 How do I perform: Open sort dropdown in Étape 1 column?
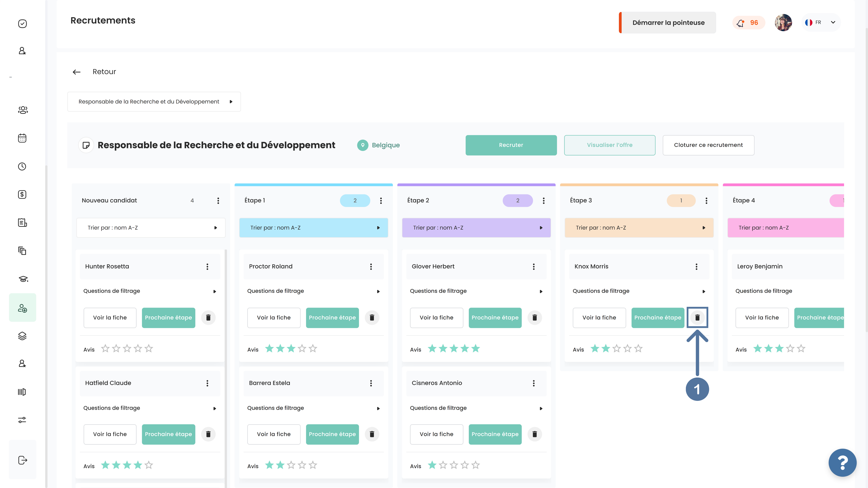(x=314, y=228)
